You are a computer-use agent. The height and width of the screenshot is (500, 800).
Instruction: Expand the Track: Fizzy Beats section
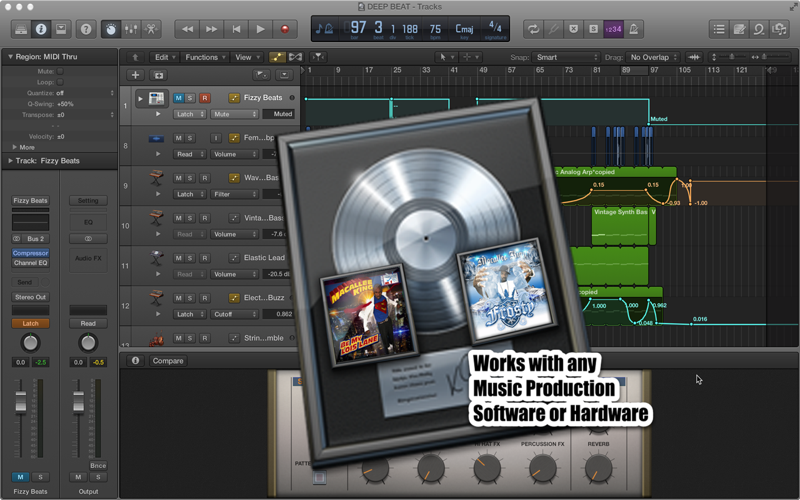click(10, 160)
